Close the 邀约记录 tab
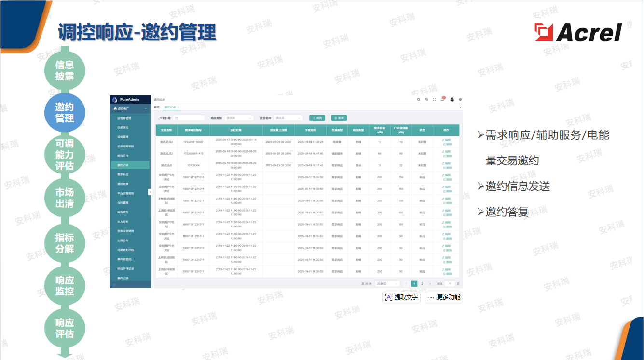Screen dimensions: 644x360 tap(178, 107)
